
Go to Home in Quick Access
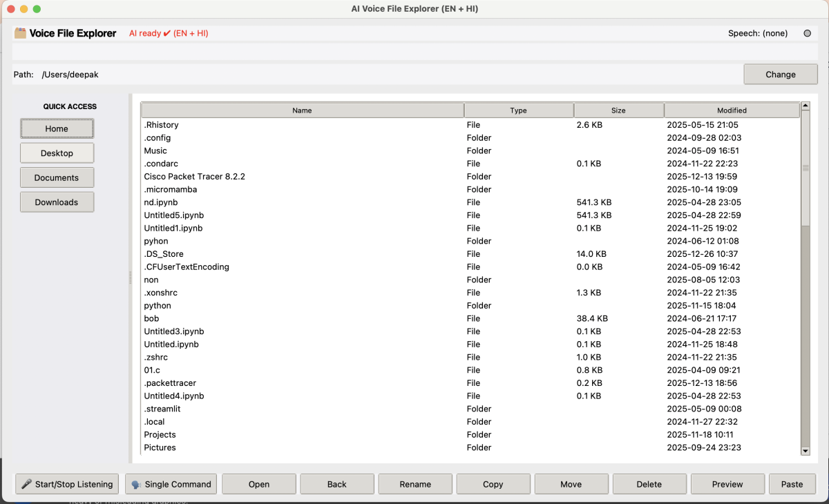57,128
